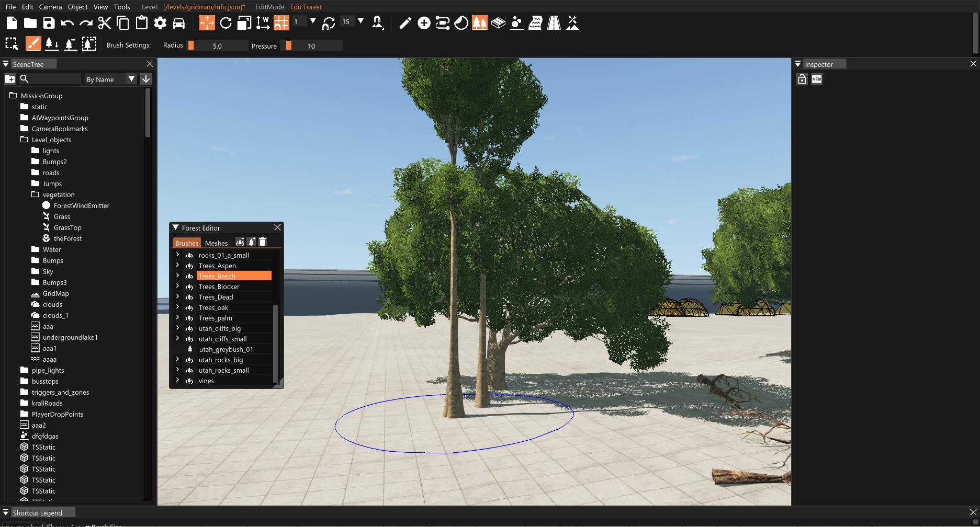Select the rotate object tool
This screenshot has width=980, height=527.
coord(226,23)
